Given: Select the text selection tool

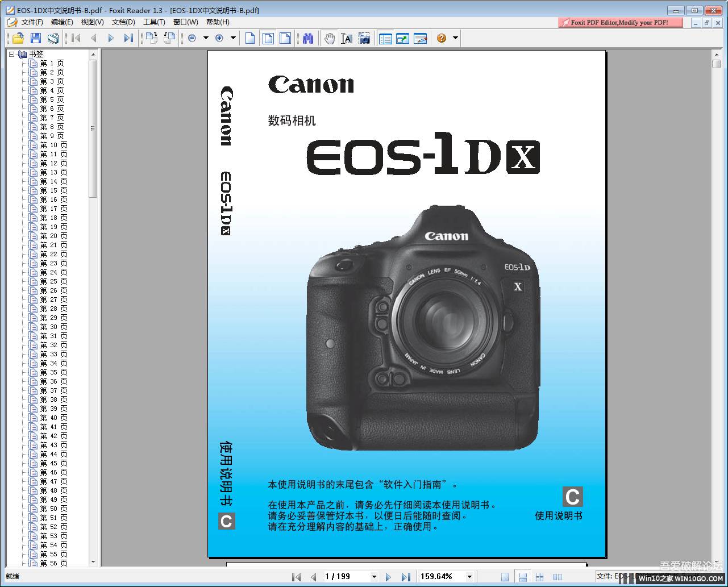Looking at the screenshot, I should pyautogui.click(x=347, y=38).
